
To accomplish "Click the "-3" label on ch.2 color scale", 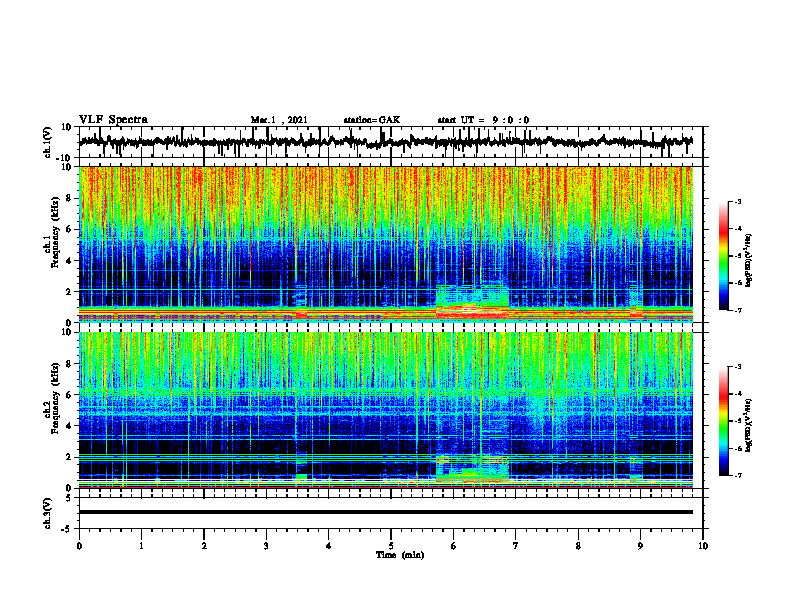I will click(x=737, y=367).
